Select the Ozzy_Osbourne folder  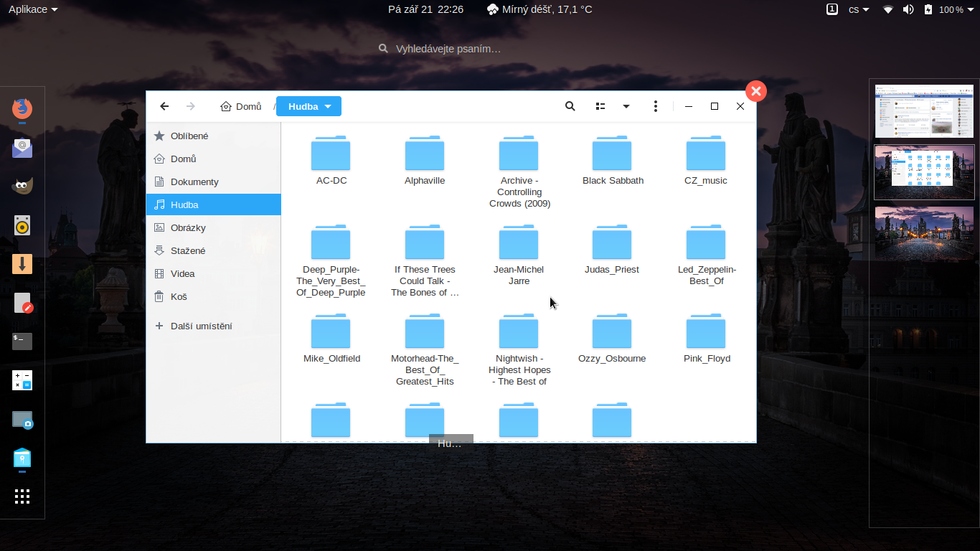click(x=613, y=339)
